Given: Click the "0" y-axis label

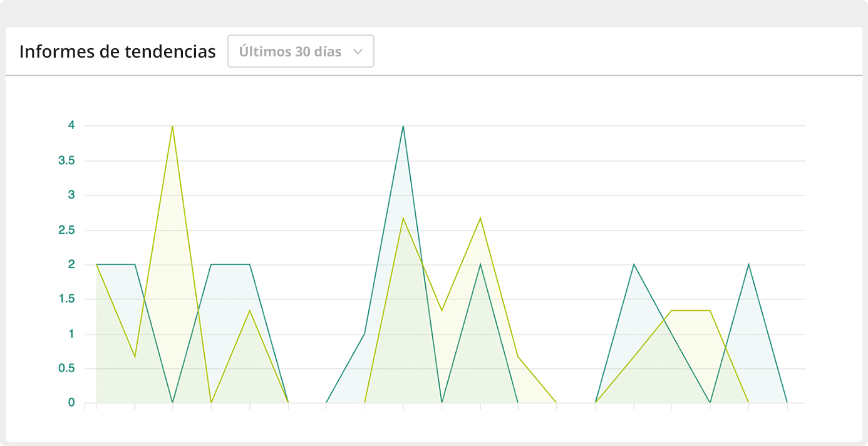Looking at the screenshot, I should (71, 403).
